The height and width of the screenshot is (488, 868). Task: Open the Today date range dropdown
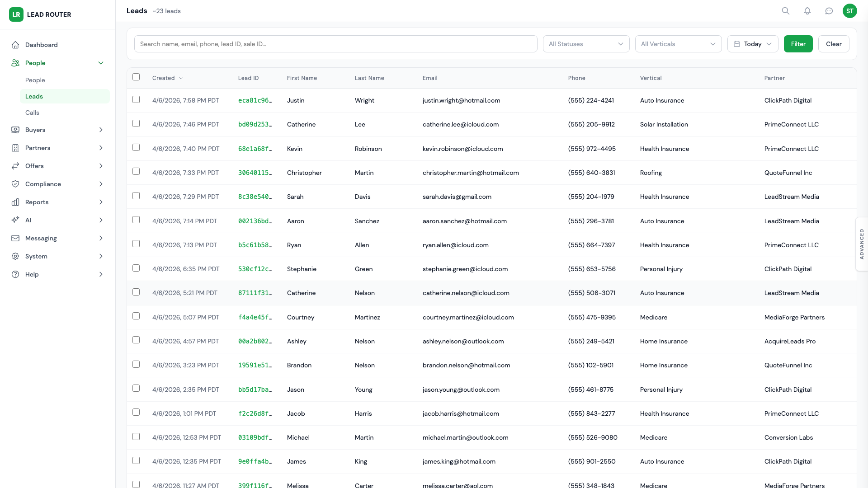point(752,44)
